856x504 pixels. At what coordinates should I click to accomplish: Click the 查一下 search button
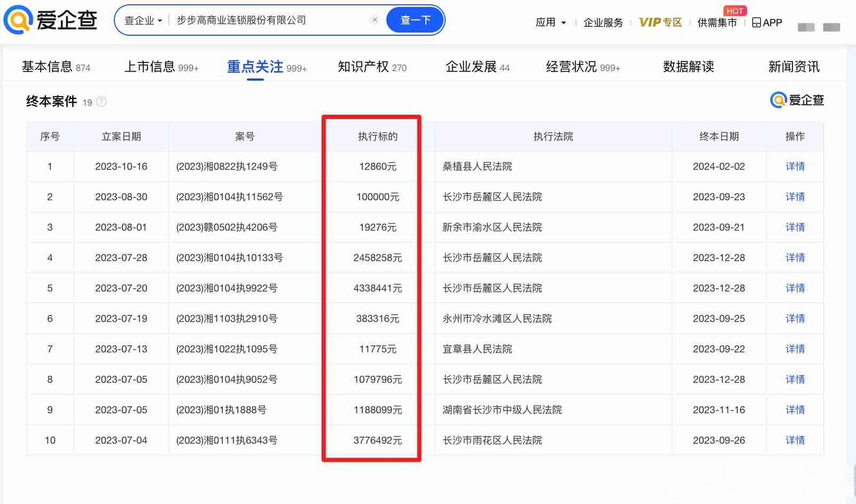[415, 20]
